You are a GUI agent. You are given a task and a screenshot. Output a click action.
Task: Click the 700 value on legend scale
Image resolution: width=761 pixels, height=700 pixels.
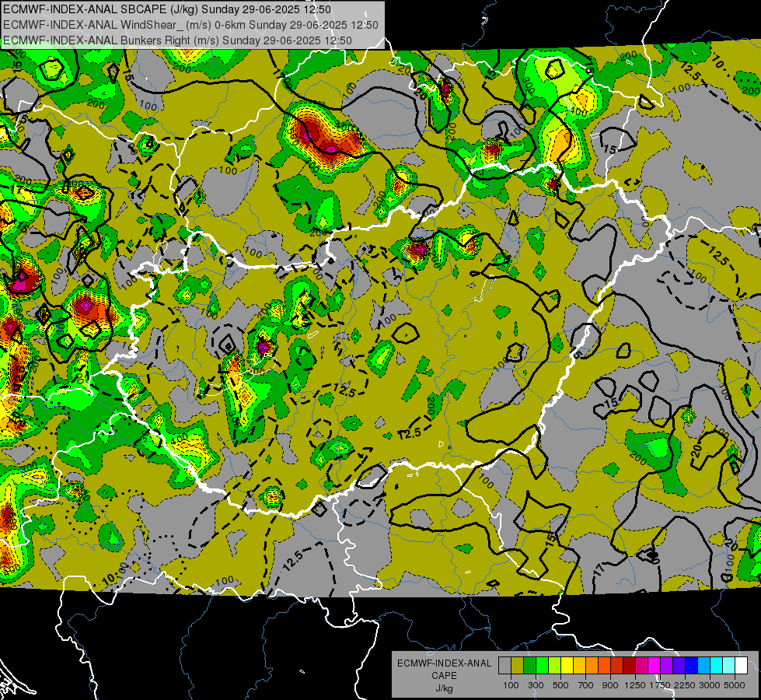(x=586, y=685)
